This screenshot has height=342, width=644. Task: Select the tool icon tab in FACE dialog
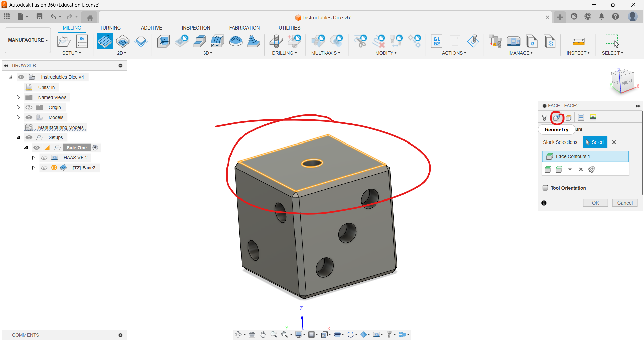click(544, 117)
